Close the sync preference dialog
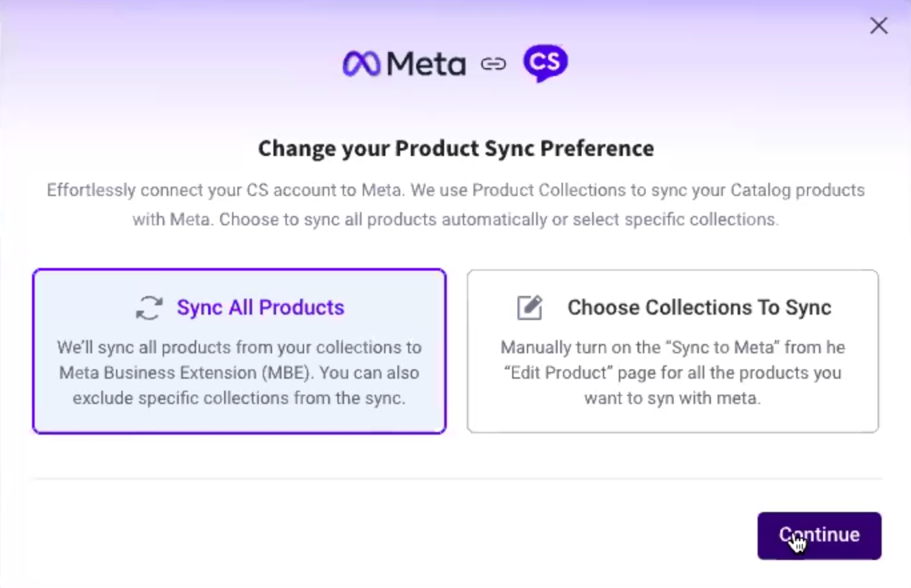911x588 pixels. click(878, 26)
